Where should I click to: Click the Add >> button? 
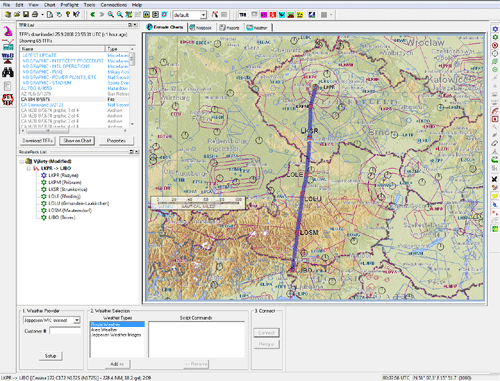point(117,364)
